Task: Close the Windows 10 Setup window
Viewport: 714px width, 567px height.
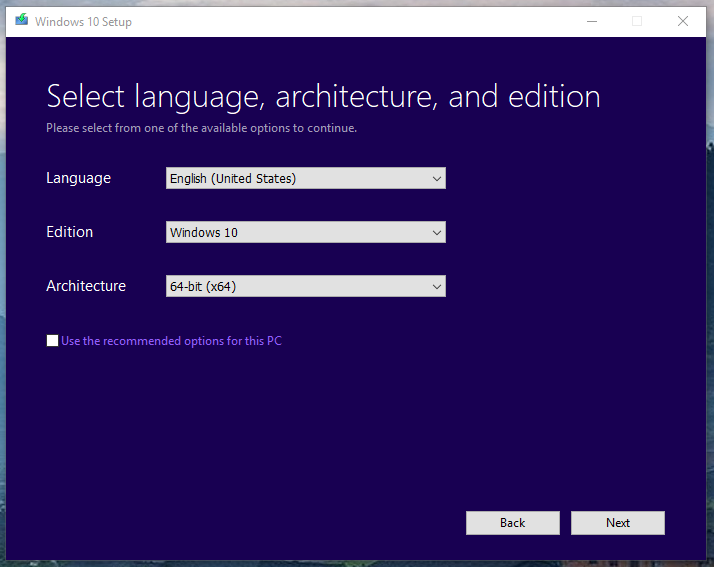Action: click(x=683, y=21)
